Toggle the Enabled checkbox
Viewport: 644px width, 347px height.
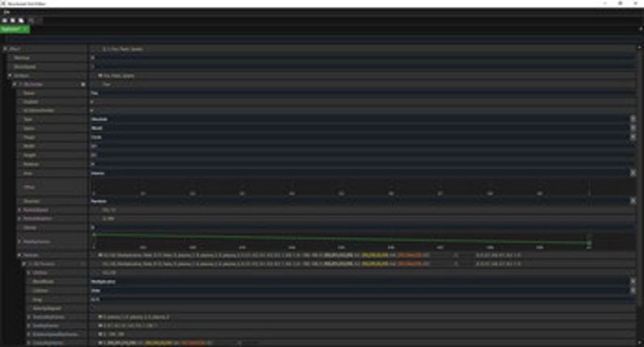(x=92, y=102)
